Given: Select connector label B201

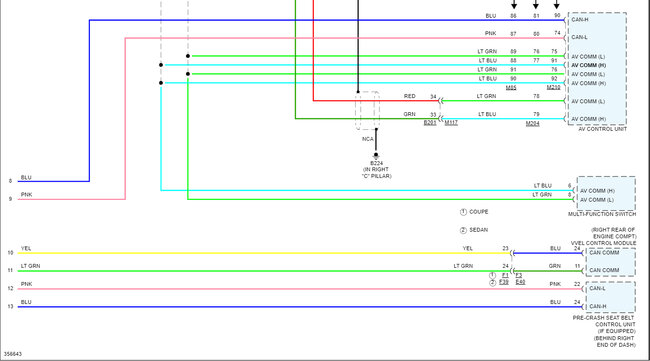Looking at the screenshot, I should (430, 123).
